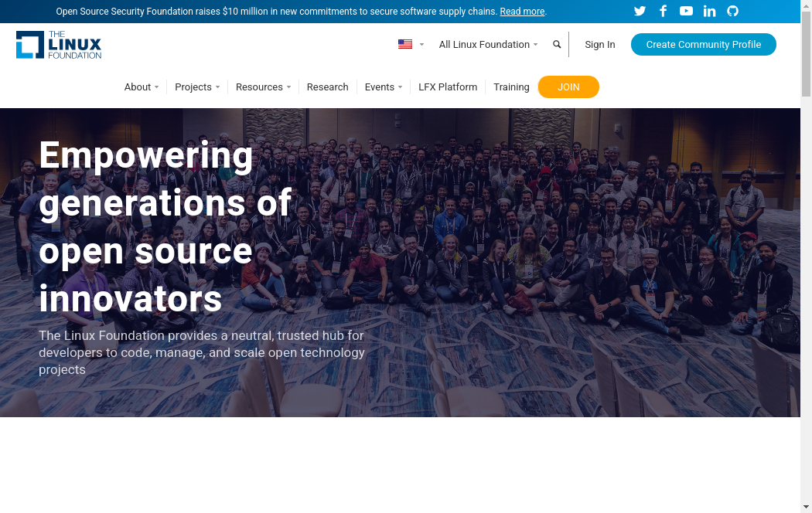Go to the Research menu item
812x513 pixels.
point(327,87)
